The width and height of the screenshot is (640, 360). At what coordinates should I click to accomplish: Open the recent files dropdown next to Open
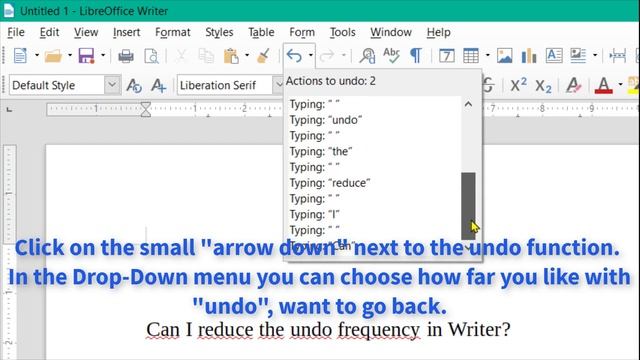70,55
